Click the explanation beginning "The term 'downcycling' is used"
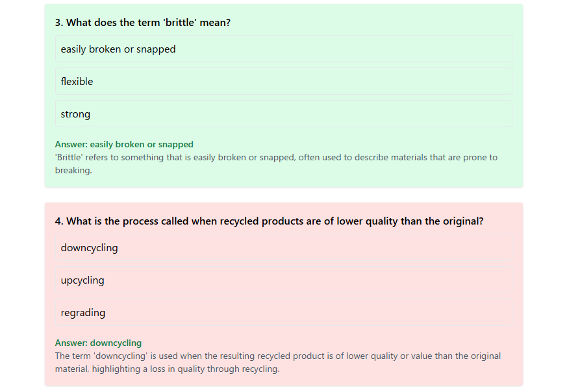 tap(278, 362)
